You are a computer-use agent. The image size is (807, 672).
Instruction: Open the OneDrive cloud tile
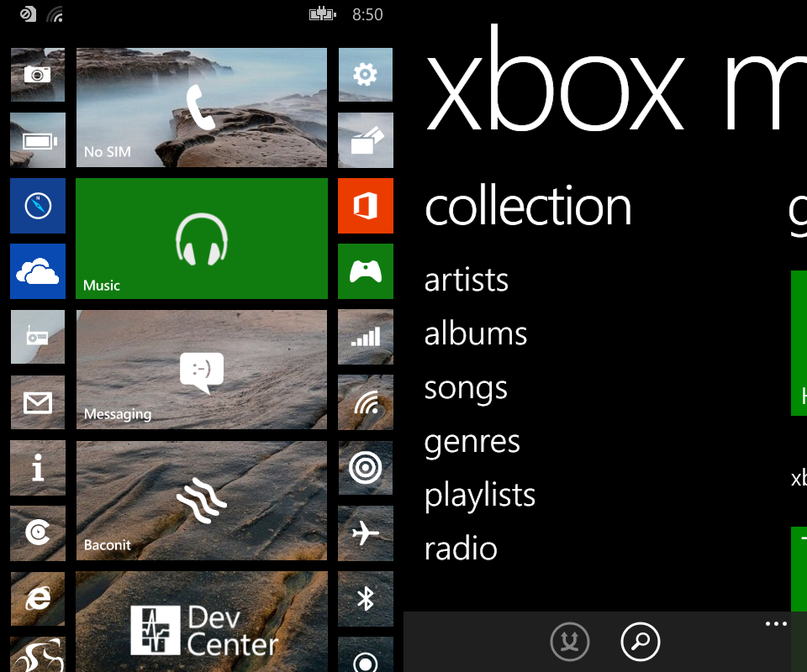coord(37,271)
